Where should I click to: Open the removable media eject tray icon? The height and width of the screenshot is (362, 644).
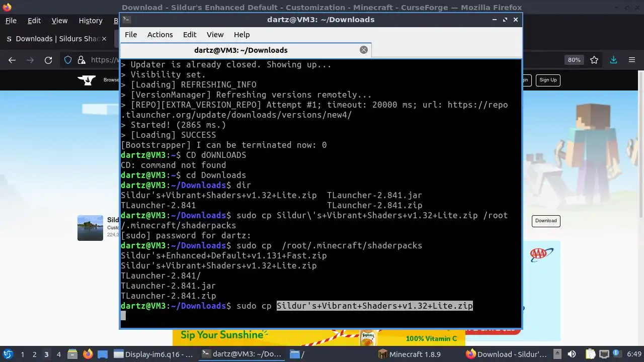[x=557, y=354]
